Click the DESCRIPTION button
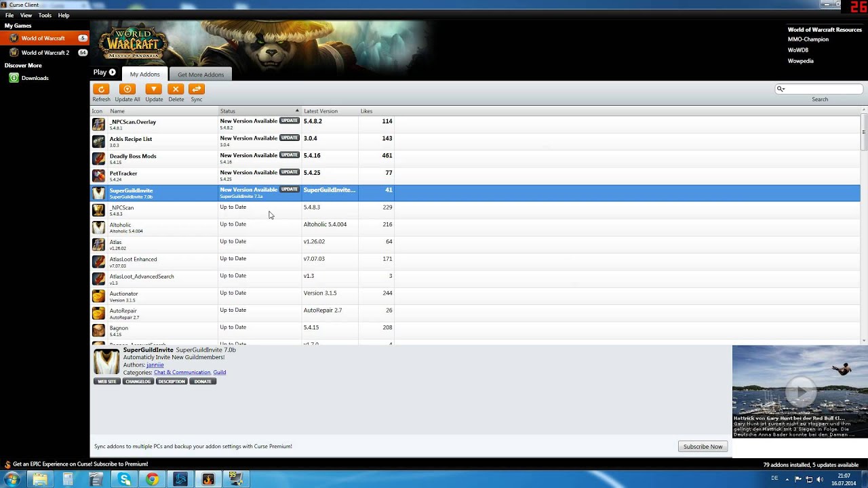Image resolution: width=868 pixels, height=488 pixels. tap(172, 382)
